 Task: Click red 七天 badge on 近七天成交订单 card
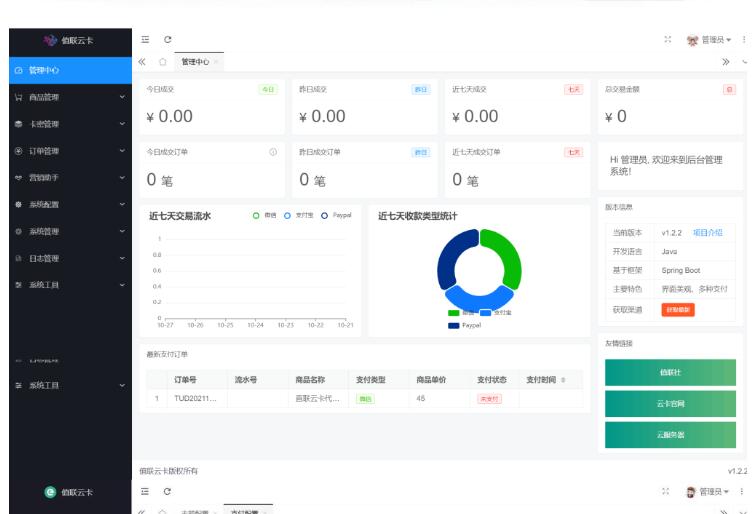574,152
